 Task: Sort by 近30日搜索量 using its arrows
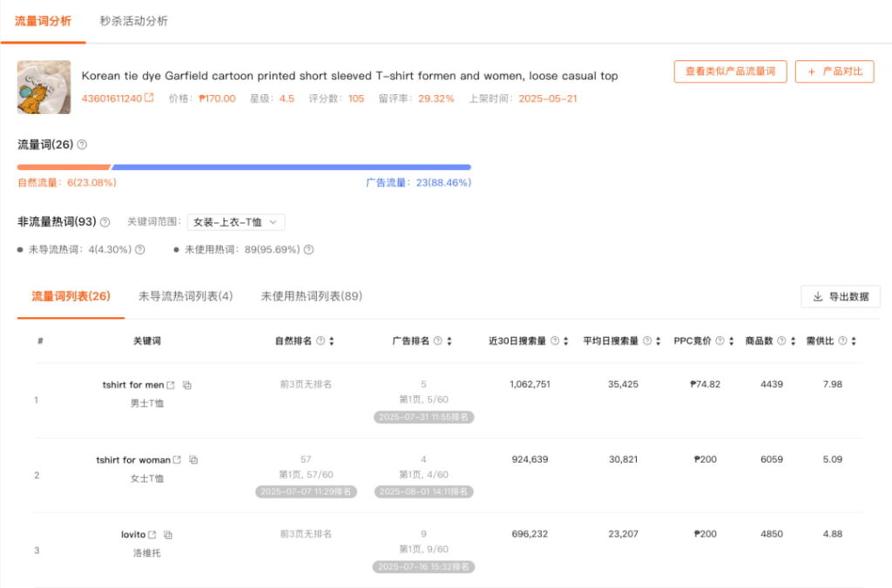(567, 341)
